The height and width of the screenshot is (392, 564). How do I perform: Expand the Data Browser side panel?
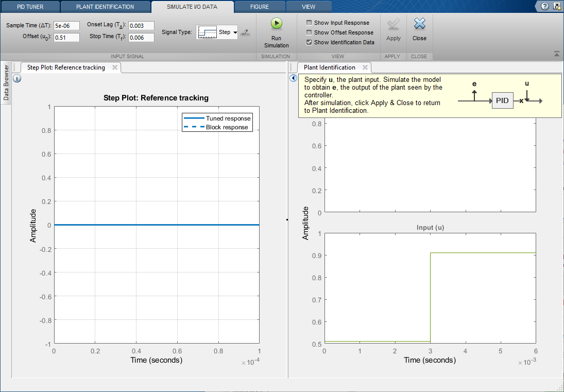(x=6, y=82)
